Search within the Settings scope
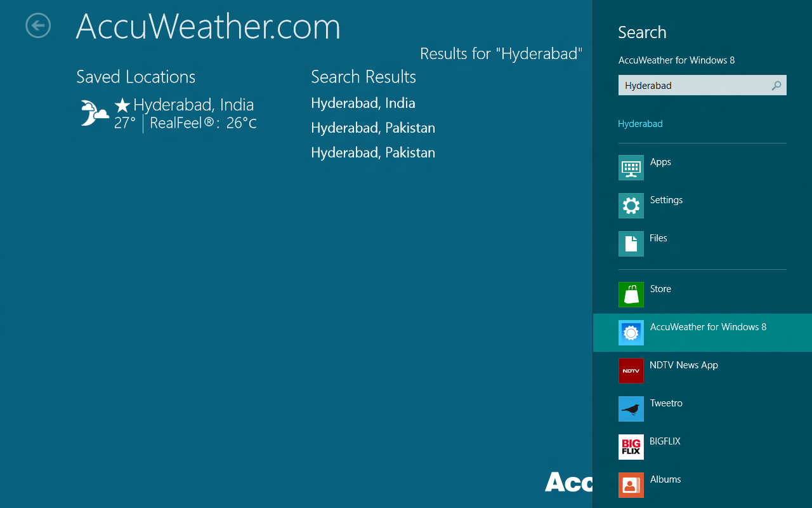The height and width of the screenshot is (508, 812). click(666, 200)
